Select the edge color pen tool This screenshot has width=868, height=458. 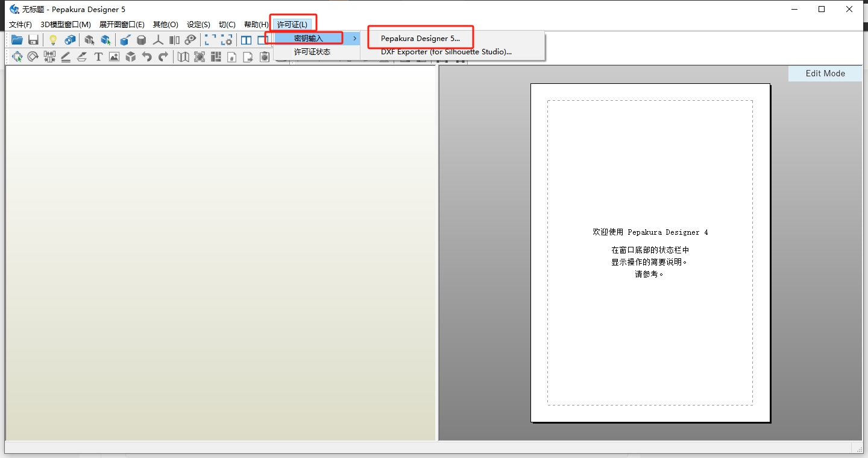tap(82, 57)
